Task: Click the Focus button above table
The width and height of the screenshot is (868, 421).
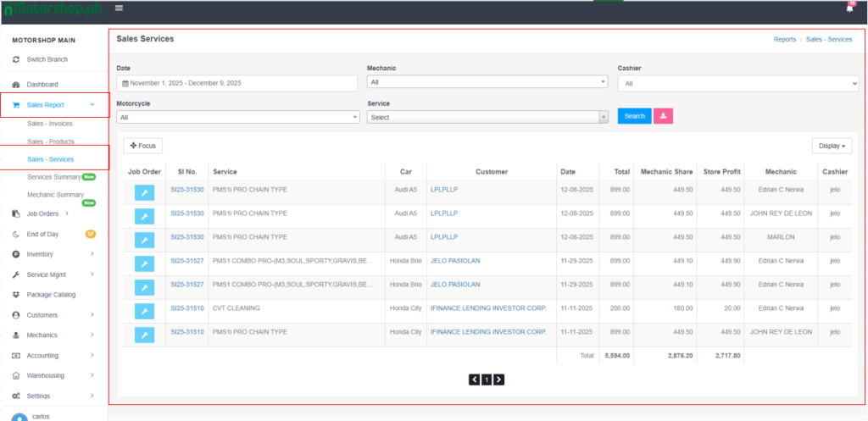Action: pyautogui.click(x=142, y=146)
